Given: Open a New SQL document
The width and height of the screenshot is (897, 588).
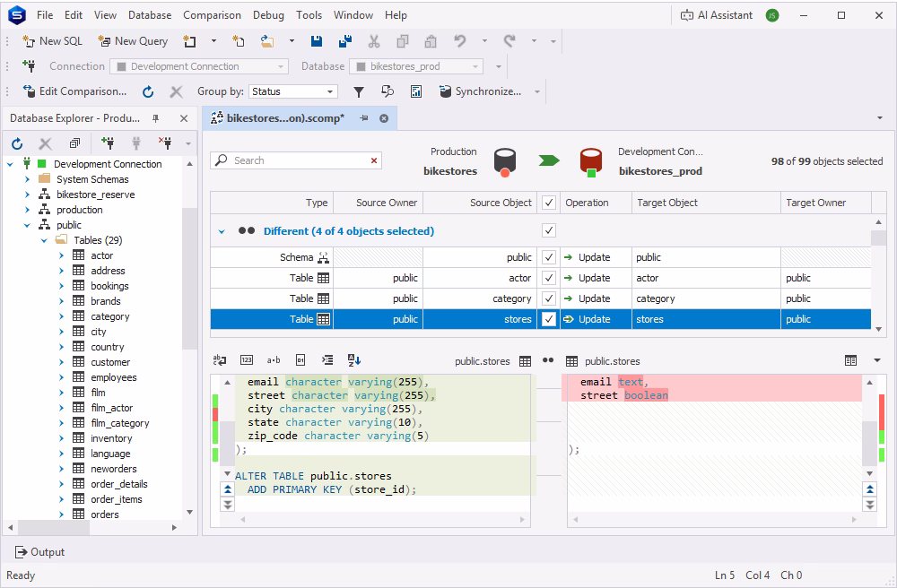Looking at the screenshot, I should click(52, 41).
